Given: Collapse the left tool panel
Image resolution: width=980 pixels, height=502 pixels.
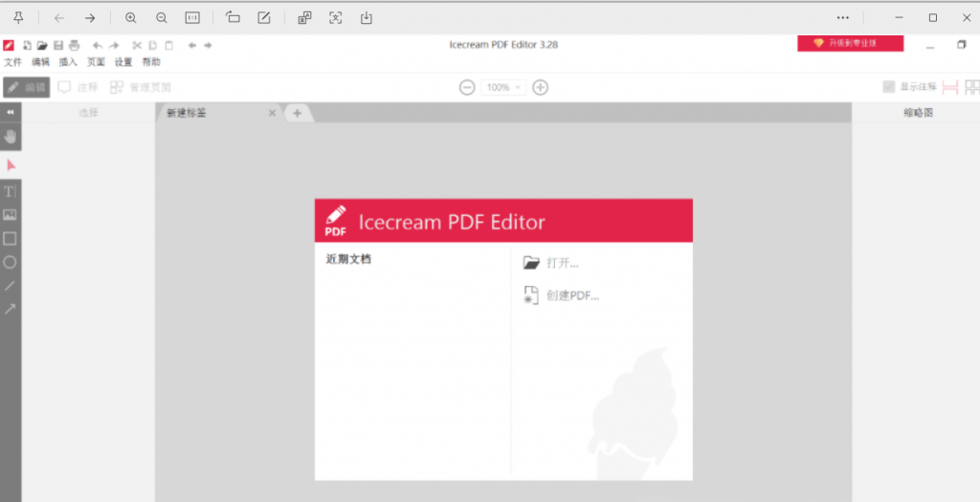Looking at the screenshot, I should tap(11, 112).
